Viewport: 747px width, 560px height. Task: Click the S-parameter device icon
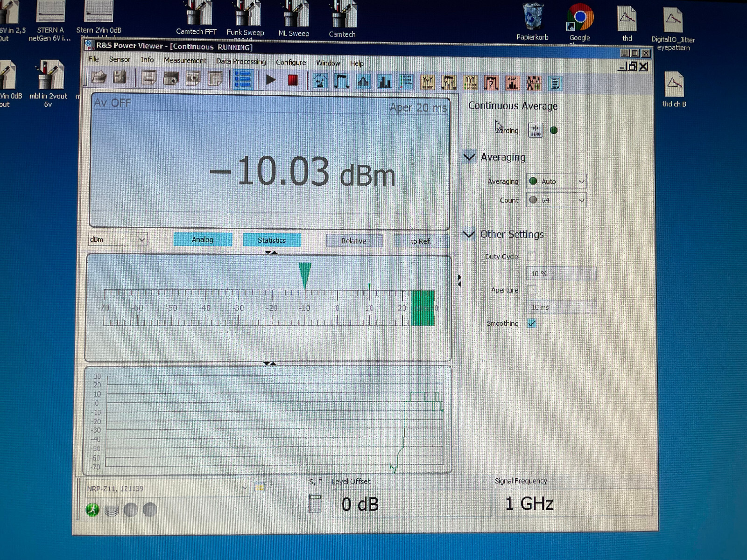point(315,504)
